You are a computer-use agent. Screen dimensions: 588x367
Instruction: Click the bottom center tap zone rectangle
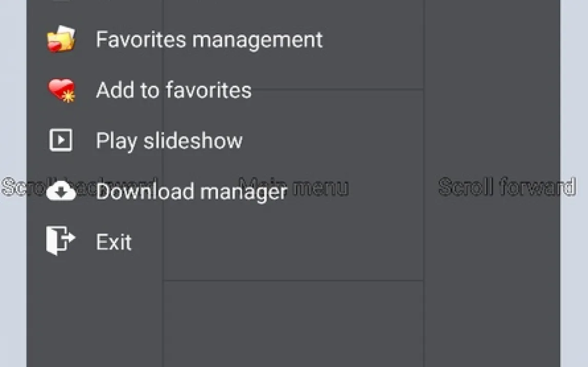click(293, 323)
